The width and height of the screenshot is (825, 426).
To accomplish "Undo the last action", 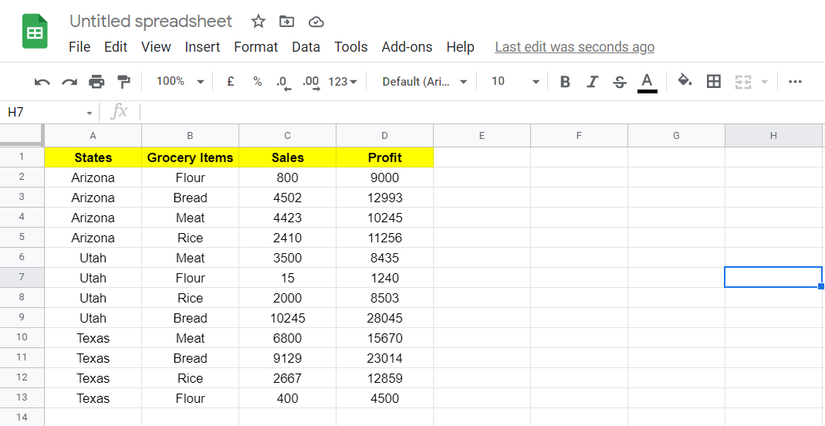I will tap(42, 82).
